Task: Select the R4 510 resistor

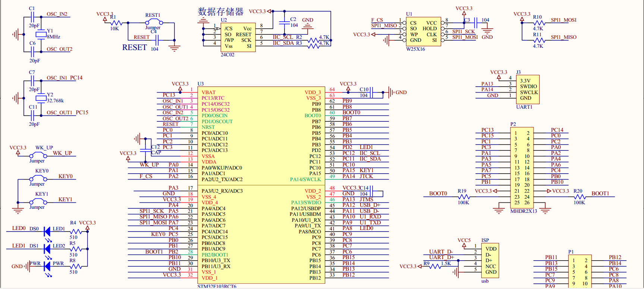Action: point(76,232)
